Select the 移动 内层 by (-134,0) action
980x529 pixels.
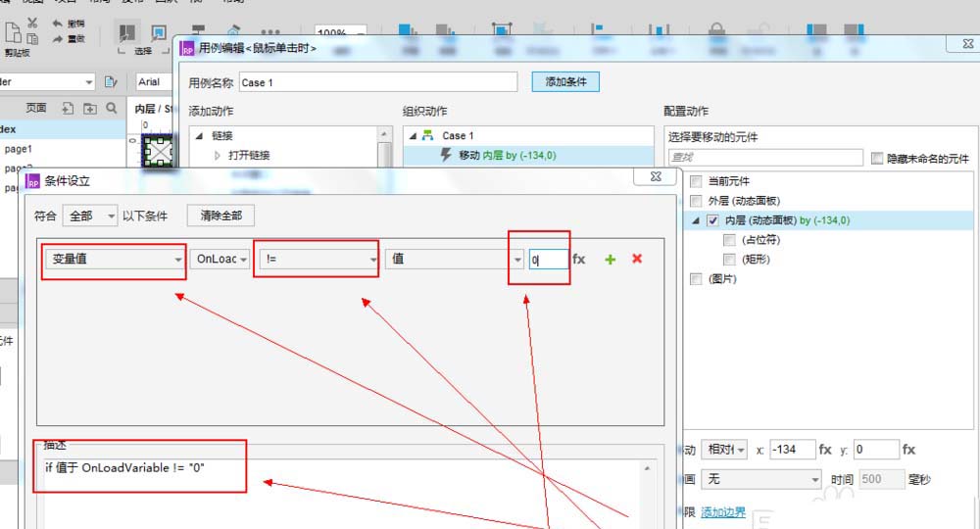528,155
